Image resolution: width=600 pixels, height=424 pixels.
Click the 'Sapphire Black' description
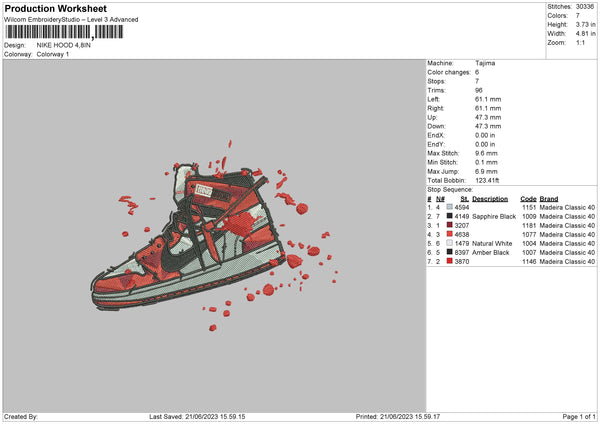[494, 216]
